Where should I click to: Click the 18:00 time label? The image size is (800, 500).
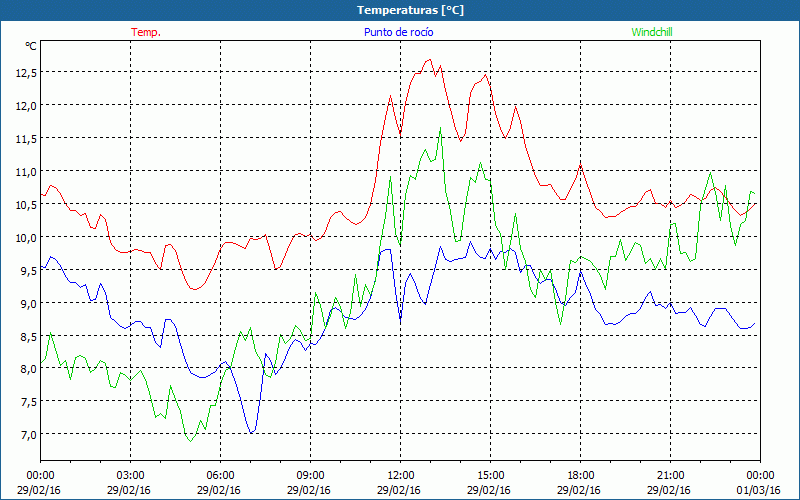(580, 476)
